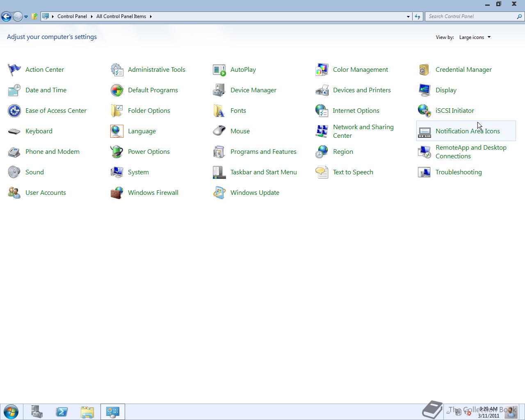This screenshot has width=525, height=420.
Task: Open the Windows Firewall brick wall icon
Action: (x=116, y=193)
